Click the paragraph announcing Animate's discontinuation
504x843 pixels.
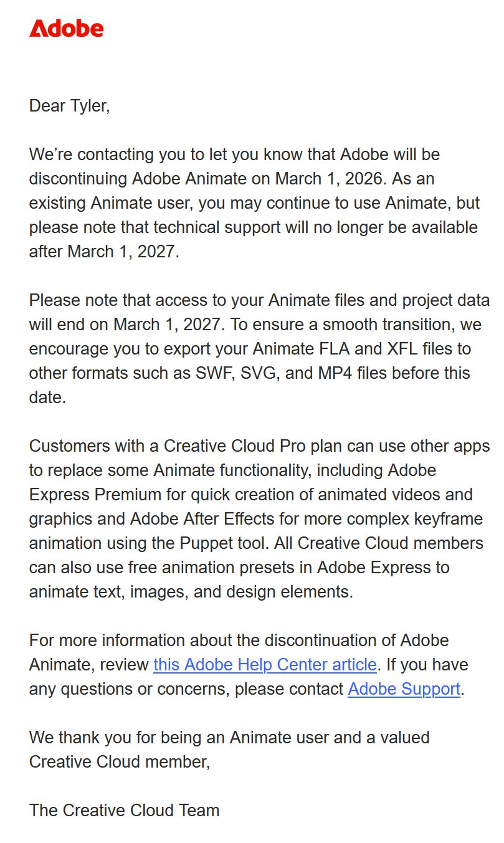249,202
